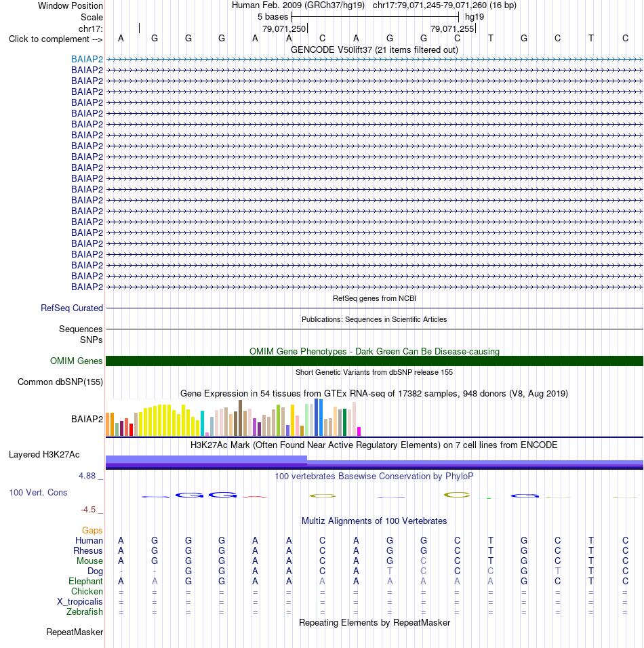Viewport: 644px width, 648px height.
Task: Click the Window Position label
Action: click(x=71, y=6)
